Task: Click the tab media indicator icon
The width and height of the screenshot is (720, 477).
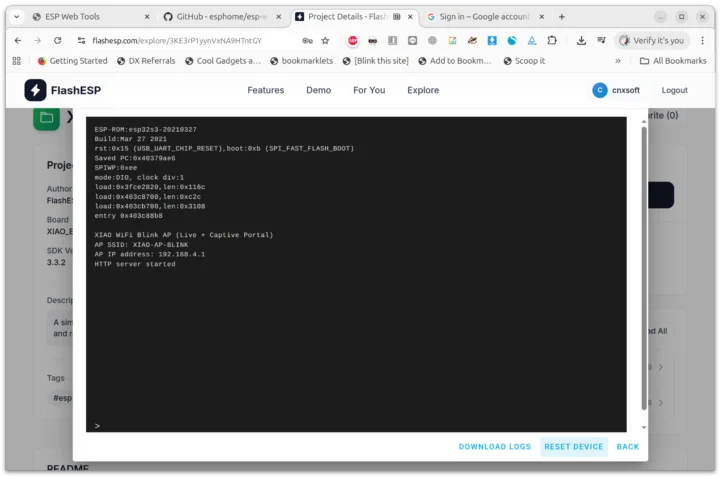Action: (x=397, y=17)
